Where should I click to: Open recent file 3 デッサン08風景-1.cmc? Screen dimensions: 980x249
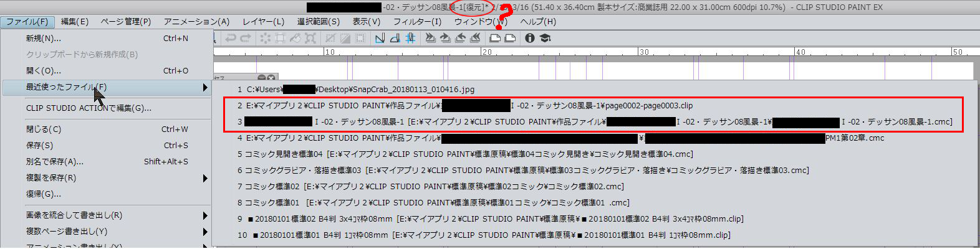click(594, 122)
